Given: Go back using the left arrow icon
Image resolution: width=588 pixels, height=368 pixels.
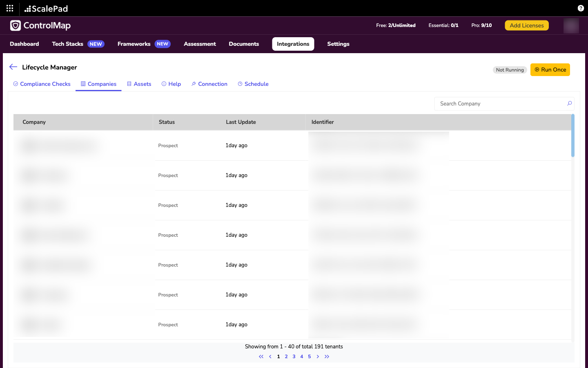Looking at the screenshot, I should pyautogui.click(x=13, y=67).
